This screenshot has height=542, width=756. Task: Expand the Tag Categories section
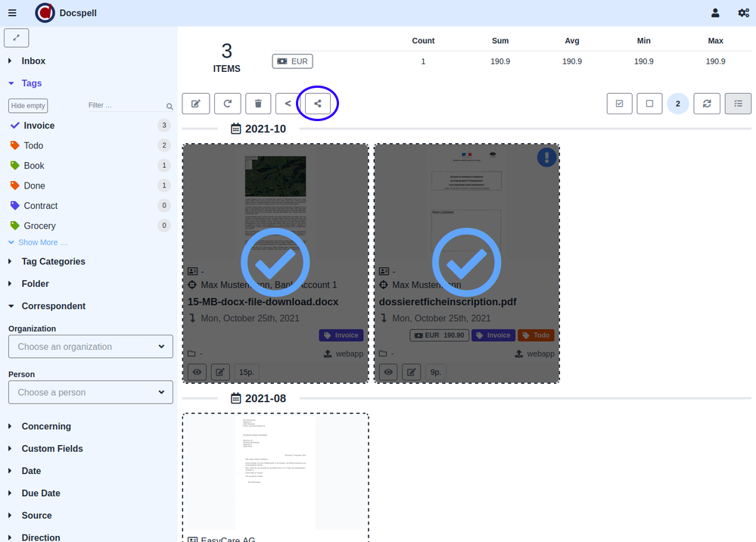(x=53, y=262)
